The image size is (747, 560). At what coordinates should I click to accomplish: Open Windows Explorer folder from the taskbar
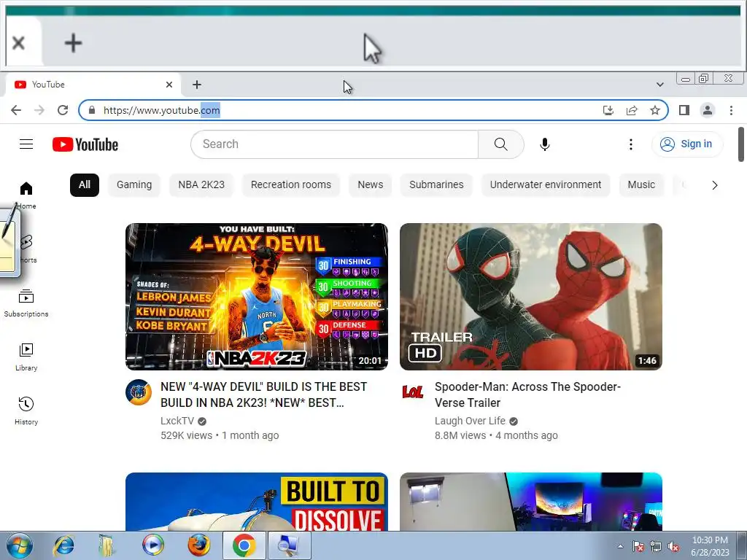pos(108,545)
